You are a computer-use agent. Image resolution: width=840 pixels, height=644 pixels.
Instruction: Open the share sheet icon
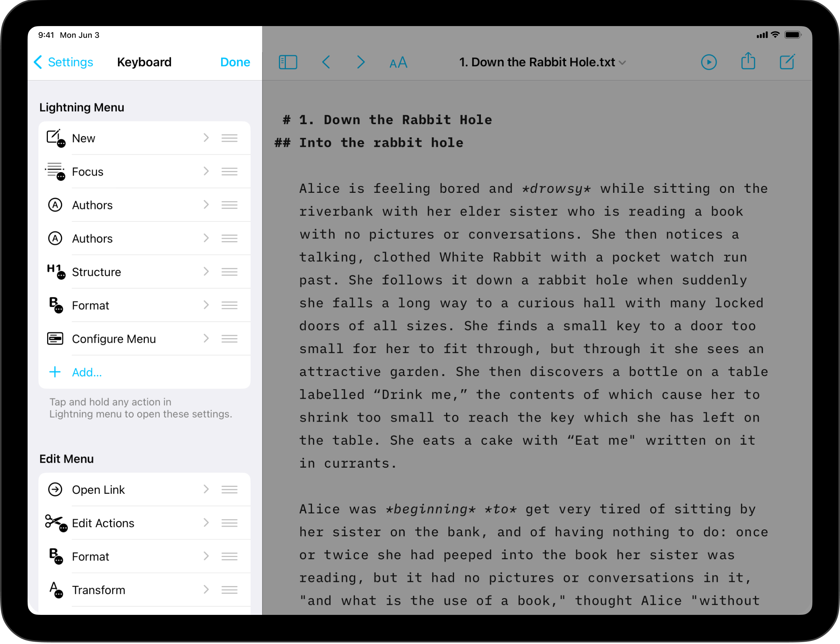(748, 62)
